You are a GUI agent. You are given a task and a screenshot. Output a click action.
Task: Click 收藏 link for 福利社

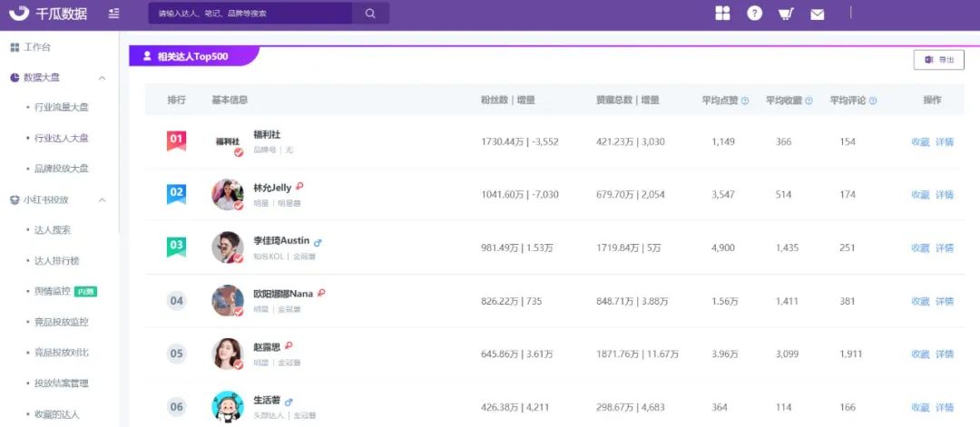921,141
